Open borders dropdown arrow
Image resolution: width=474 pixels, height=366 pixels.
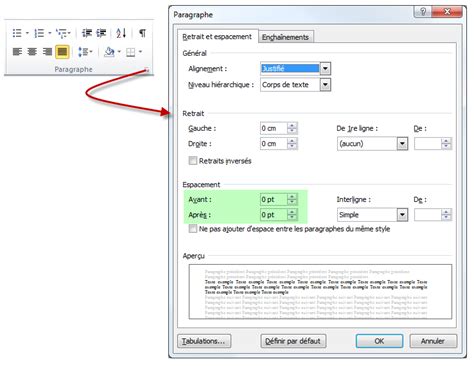point(140,52)
